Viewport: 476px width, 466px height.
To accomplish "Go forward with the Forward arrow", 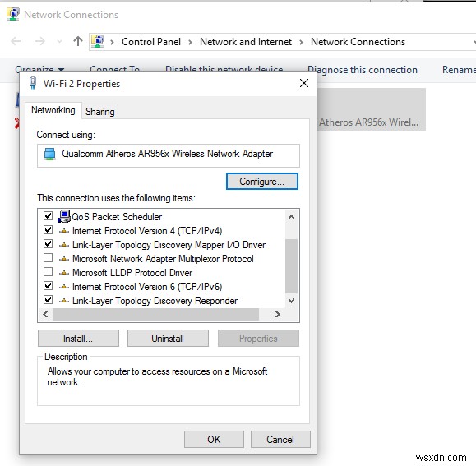I will point(39,41).
